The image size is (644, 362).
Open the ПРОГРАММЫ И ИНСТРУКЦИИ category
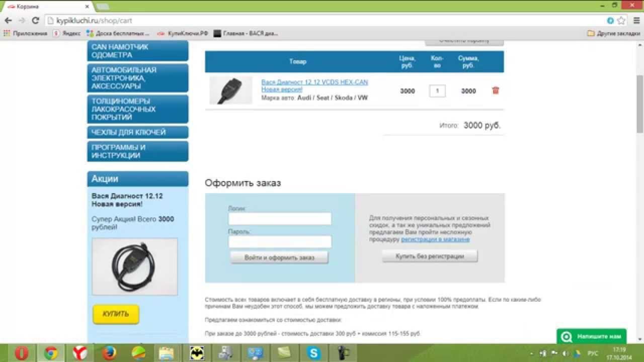point(138,151)
